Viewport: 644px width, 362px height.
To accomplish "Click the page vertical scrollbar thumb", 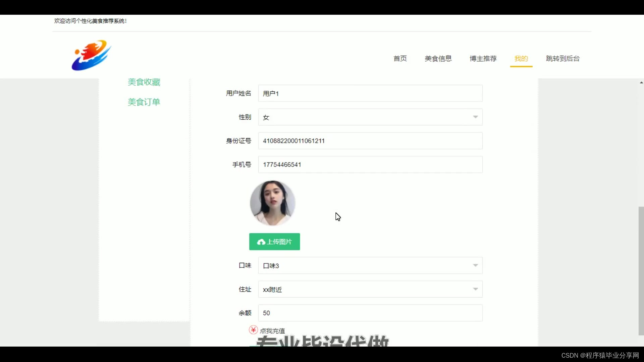I will 641,271.
